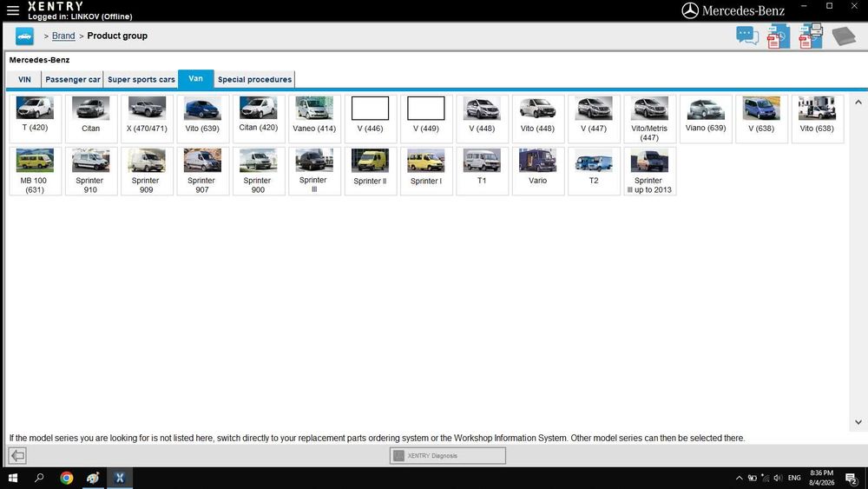
Task: Select the Vito (639) tile
Action: point(202,119)
